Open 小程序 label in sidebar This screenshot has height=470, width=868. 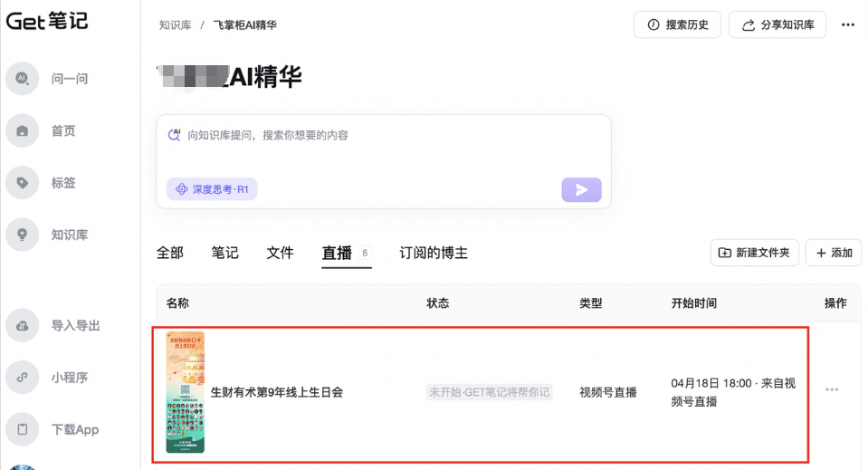70,378
